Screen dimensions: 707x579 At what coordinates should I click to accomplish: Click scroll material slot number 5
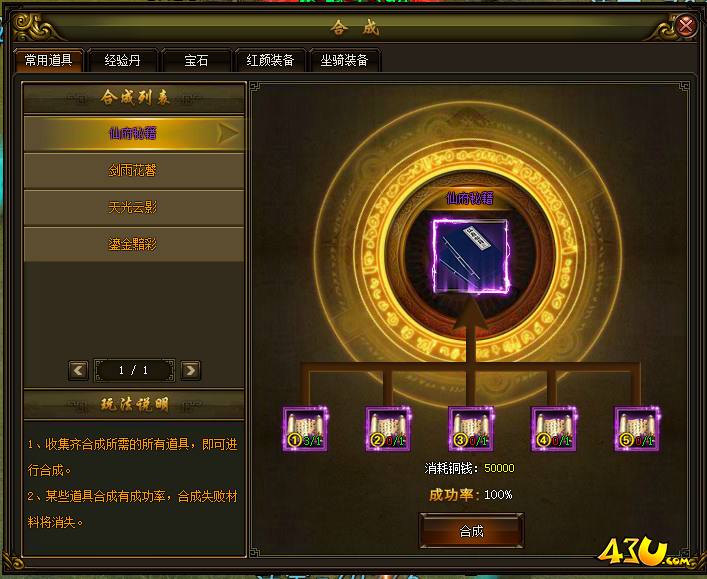[637, 428]
